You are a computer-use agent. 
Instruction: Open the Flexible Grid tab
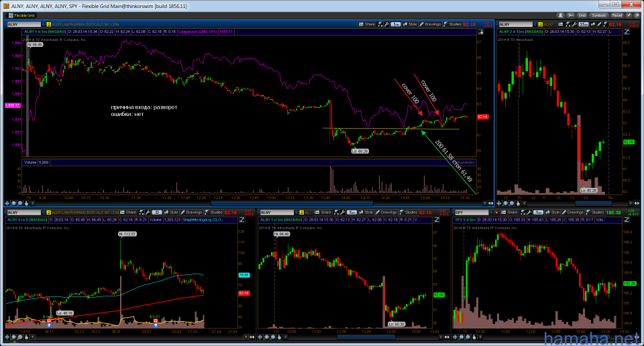[23, 15]
